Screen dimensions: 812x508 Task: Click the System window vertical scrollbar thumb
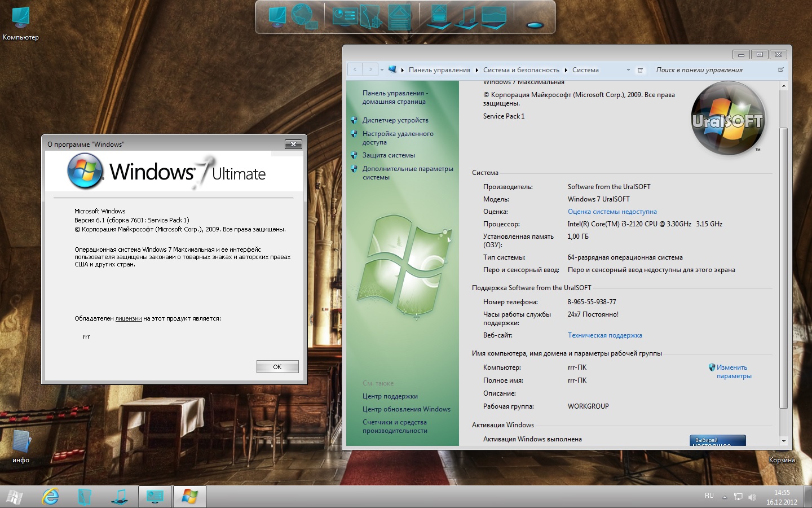783,268
